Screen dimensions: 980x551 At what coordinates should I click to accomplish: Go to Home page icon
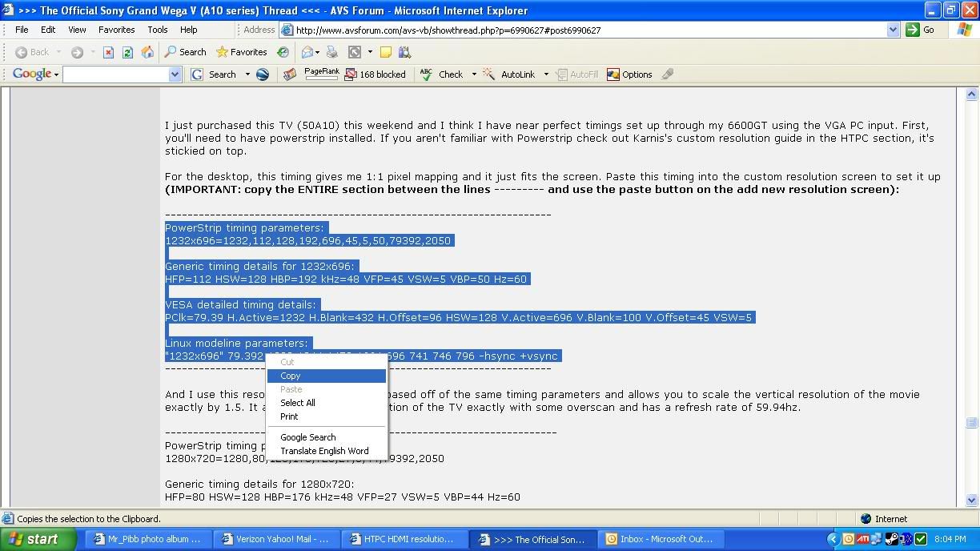[147, 52]
